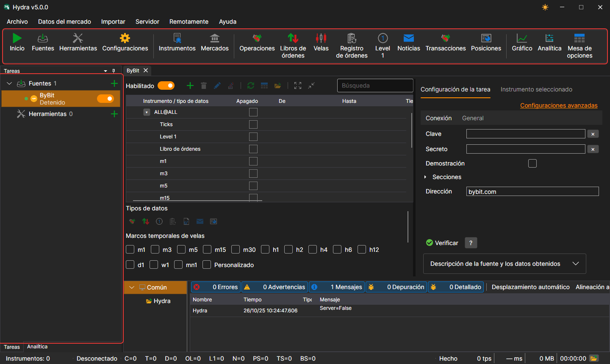The image size is (610, 364).
Task: Open Configuraciones avanzadas link
Action: [x=559, y=105]
